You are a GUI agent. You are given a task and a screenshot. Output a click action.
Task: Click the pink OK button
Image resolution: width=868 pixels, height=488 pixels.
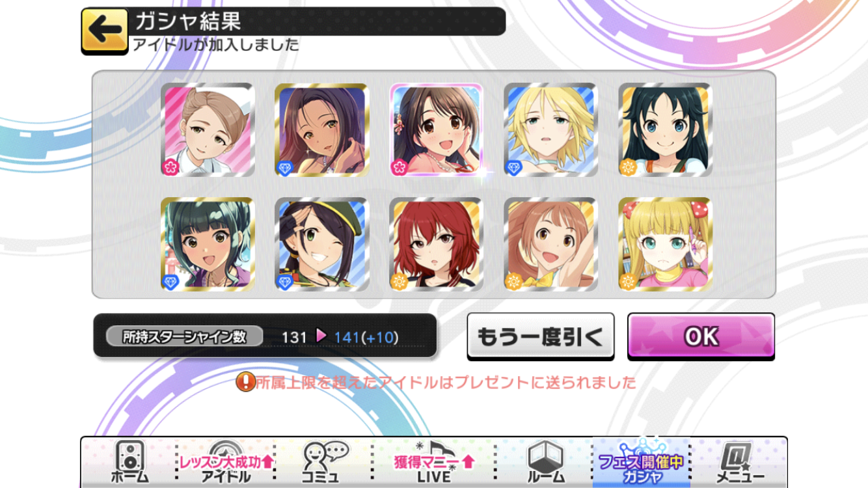click(x=701, y=336)
